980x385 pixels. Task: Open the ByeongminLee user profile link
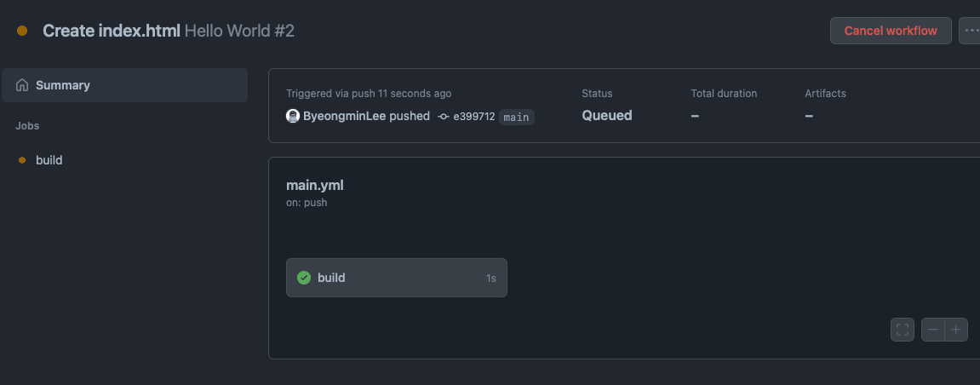(x=344, y=116)
